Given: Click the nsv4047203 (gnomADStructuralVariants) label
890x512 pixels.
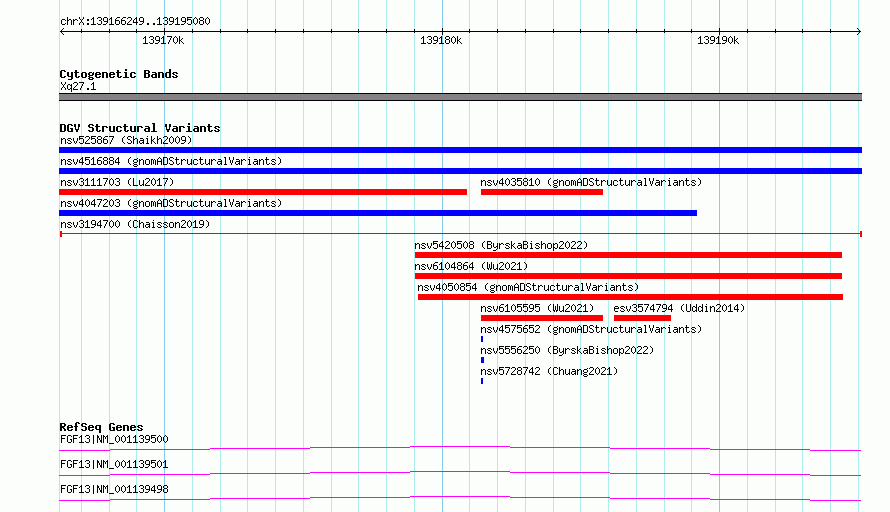Looking at the screenshot, I should (x=171, y=203).
